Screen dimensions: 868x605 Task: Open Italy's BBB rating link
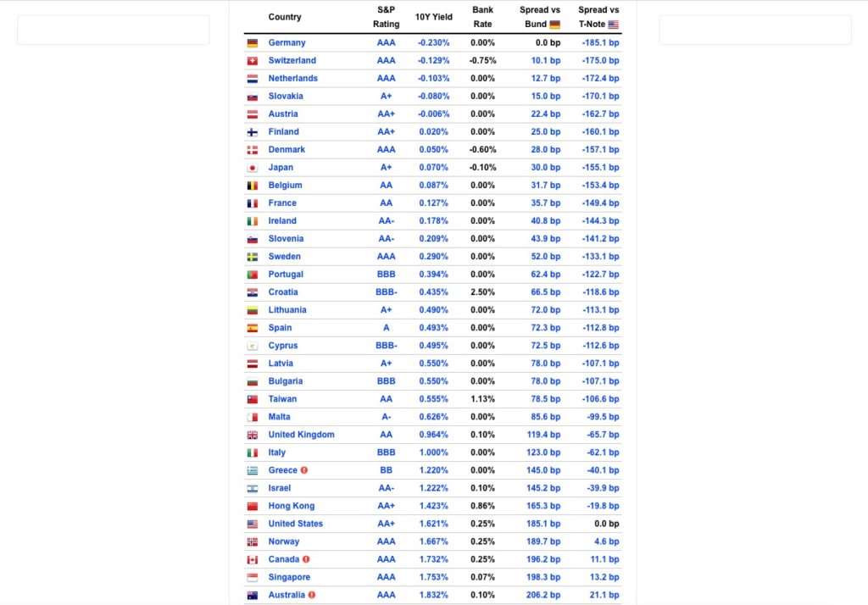tap(386, 452)
